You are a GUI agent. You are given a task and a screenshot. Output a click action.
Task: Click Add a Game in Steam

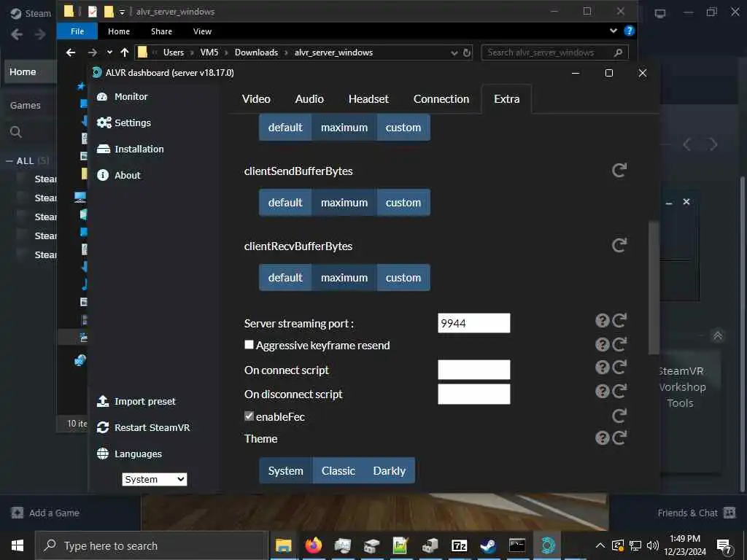pos(44,513)
